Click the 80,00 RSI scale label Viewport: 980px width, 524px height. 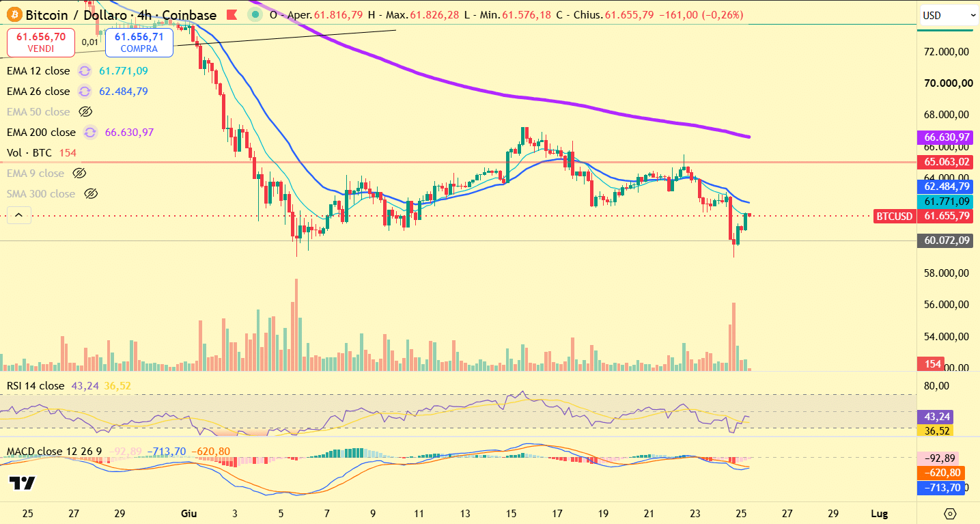pyautogui.click(x=936, y=386)
